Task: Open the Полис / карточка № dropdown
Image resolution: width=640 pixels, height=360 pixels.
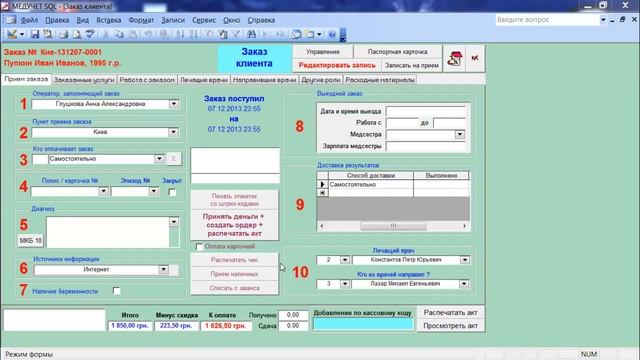Action: (103, 191)
